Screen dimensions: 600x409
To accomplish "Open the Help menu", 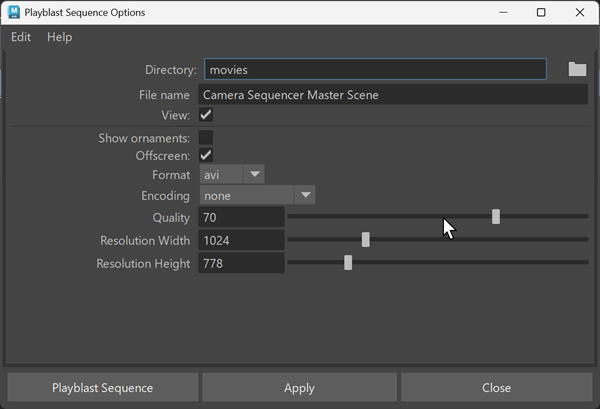I will [60, 37].
